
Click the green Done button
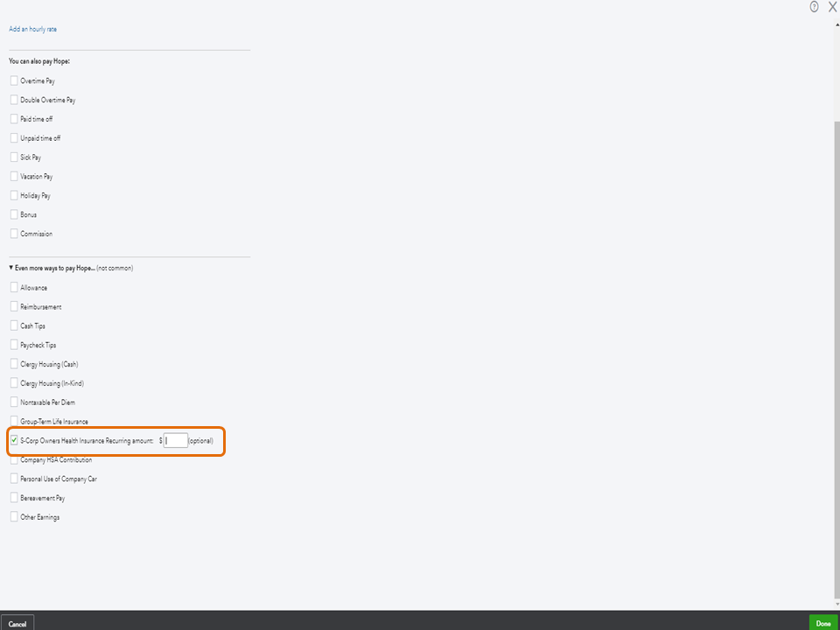click(x=822, y=623)
